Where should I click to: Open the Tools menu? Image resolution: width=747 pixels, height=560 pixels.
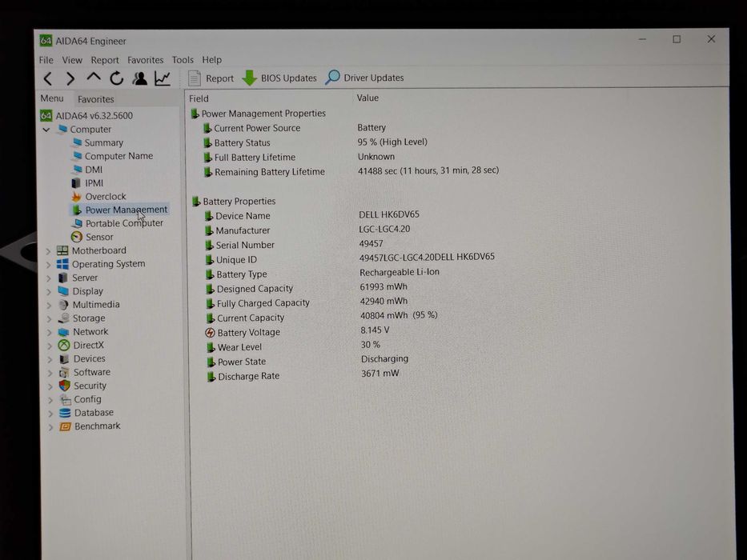[x=183, y=60]
